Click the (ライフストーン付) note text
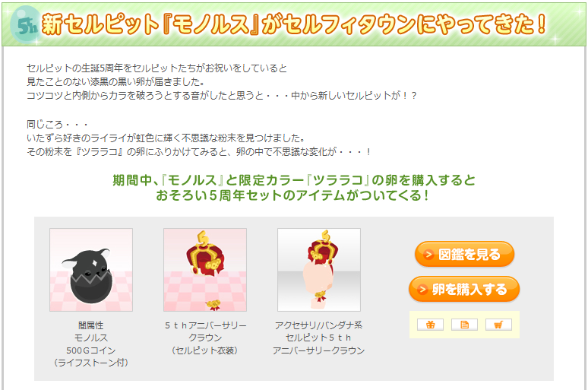588x390 pixels. point(91,363)
